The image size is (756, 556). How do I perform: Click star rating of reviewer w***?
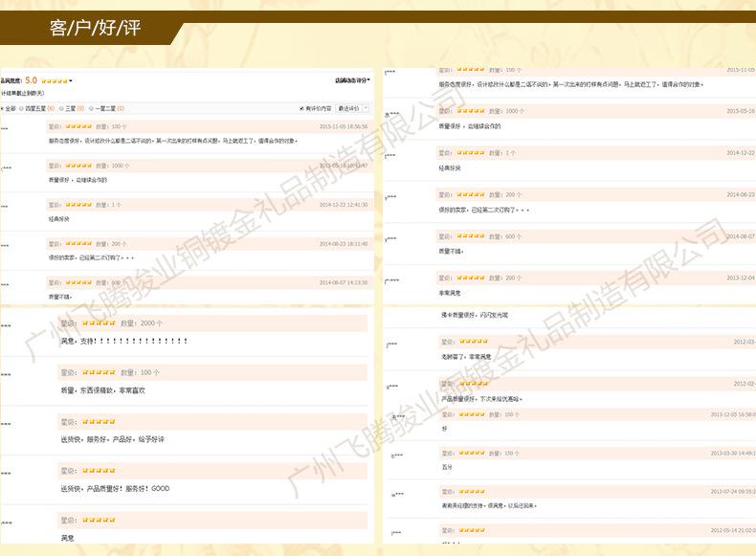click(x=472, y=491)
